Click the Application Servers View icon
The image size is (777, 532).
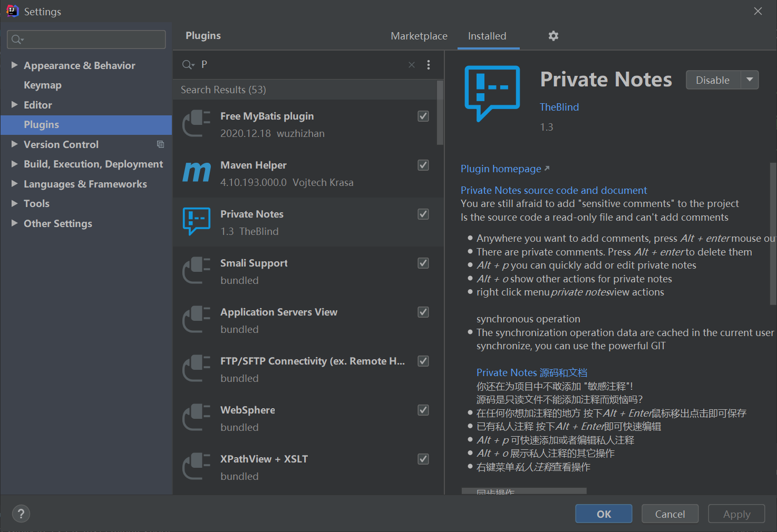click(197, 319)
